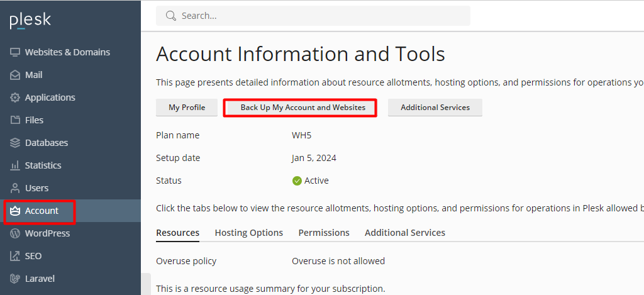
Task: Click the Mail envelope icon
Action: pyautogui.click(x=15, y=75)
